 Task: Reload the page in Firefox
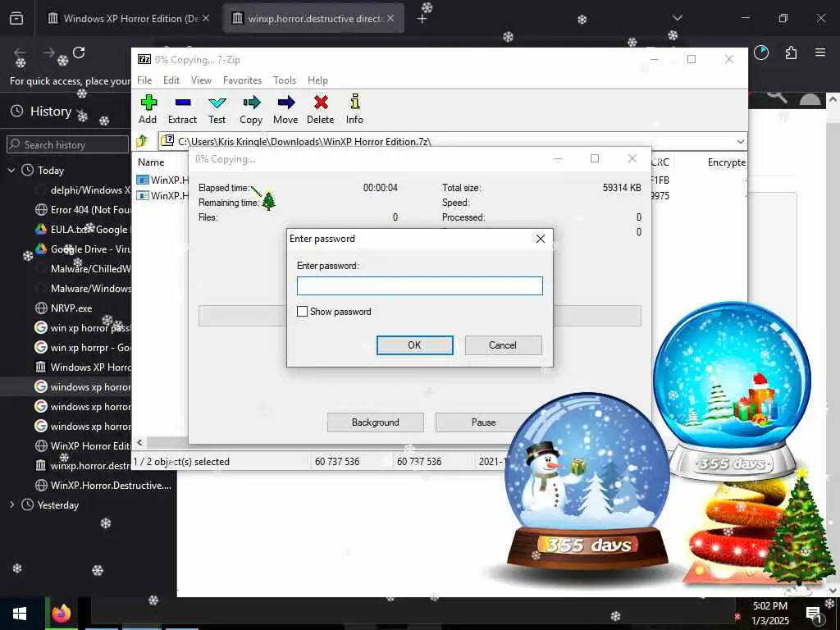[x=79, y=52]
